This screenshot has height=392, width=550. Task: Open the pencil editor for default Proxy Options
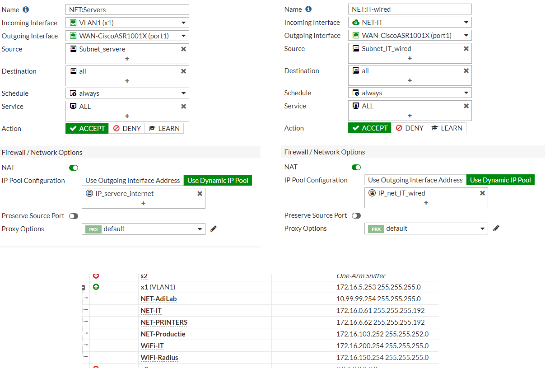tap(213, 229)
